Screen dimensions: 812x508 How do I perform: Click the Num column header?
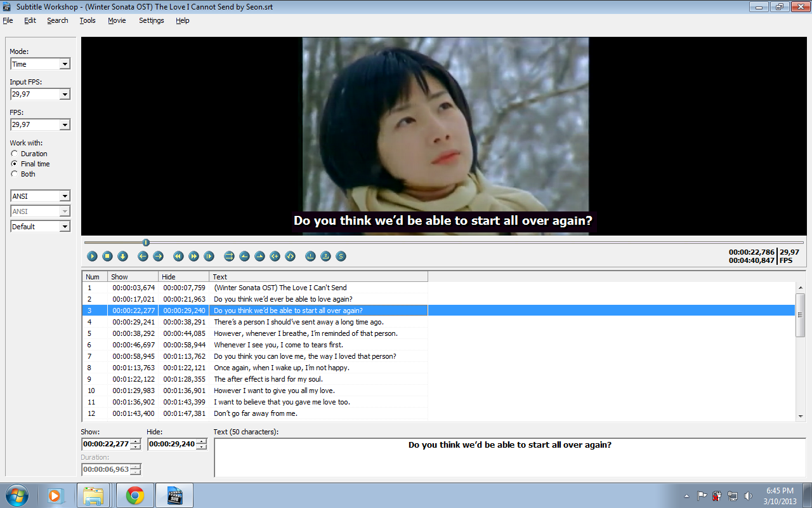(95, 277)
